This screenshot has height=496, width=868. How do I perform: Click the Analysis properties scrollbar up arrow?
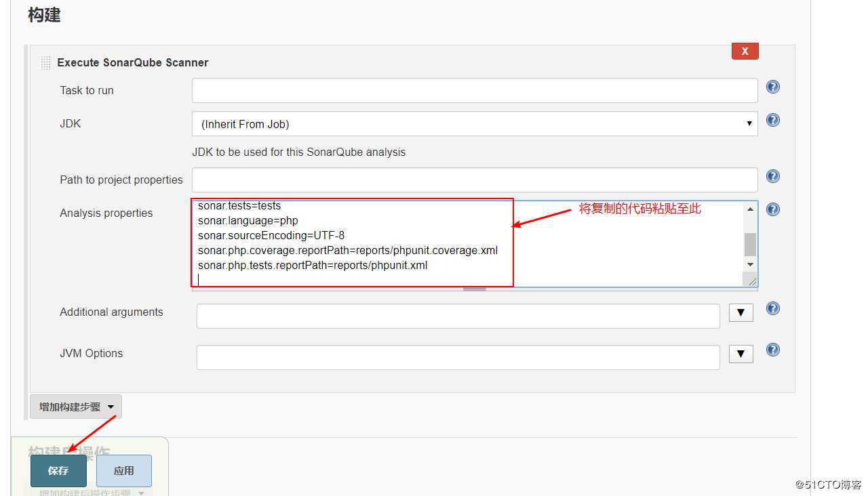click(750, 209)
